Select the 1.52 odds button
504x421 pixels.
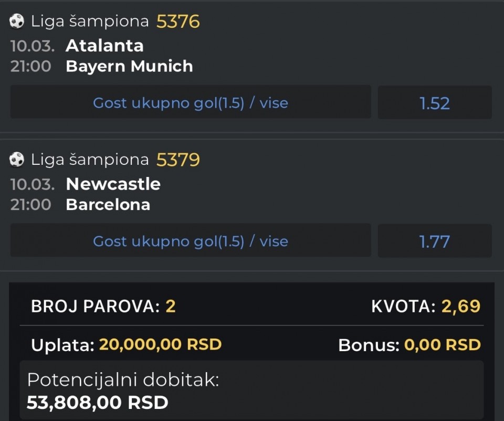coord(435,103)
